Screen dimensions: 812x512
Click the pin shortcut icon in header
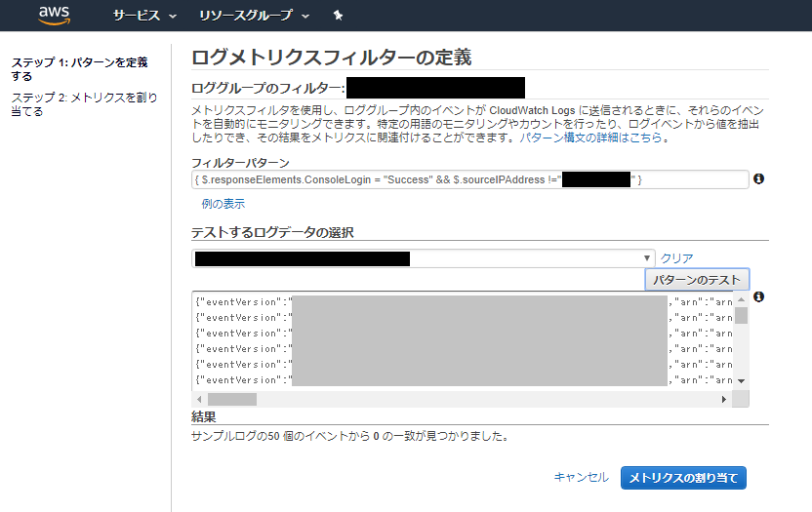338,16
